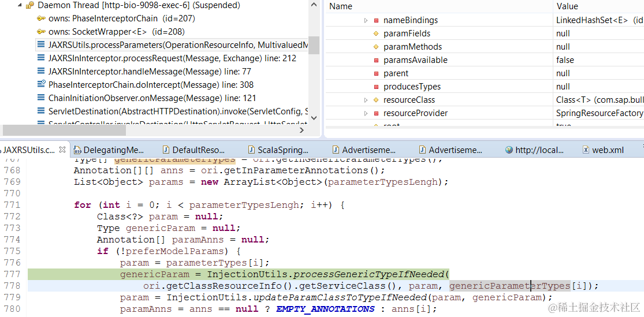644x317 pixels.
Task: Click the Debug view horizontal scroll-right arrow
Action: (302, 130)
